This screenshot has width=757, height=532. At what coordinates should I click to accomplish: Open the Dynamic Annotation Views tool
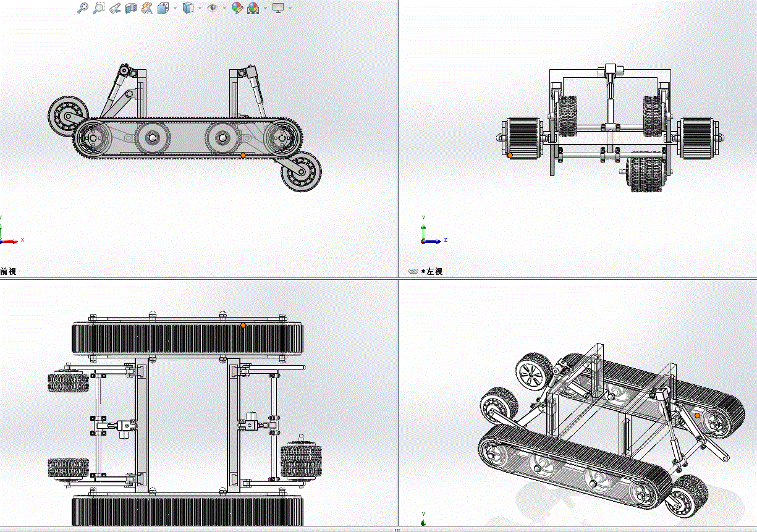[x=147, y=8]
